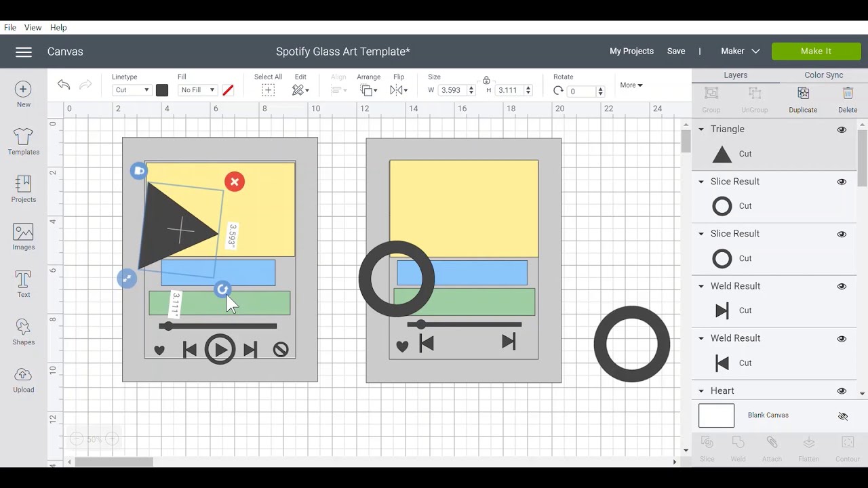Open the Flip dropdown

pyautogui.click(x=399, y=90)
